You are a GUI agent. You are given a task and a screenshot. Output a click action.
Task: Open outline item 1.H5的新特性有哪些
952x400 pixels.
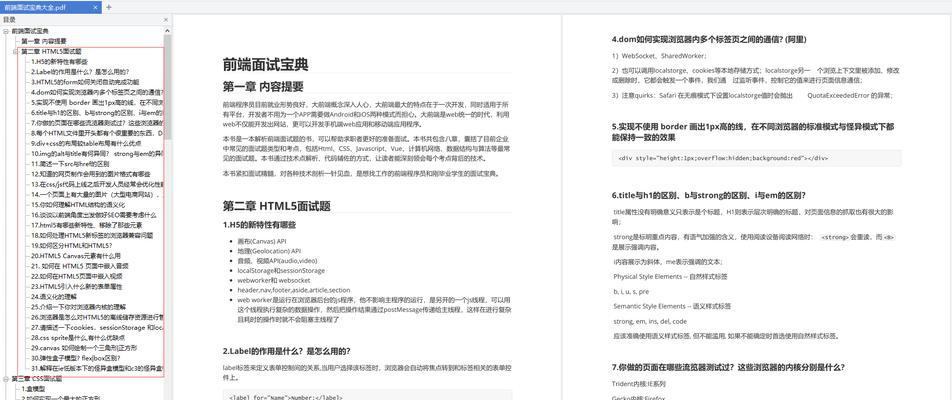[x=60, y=62]
